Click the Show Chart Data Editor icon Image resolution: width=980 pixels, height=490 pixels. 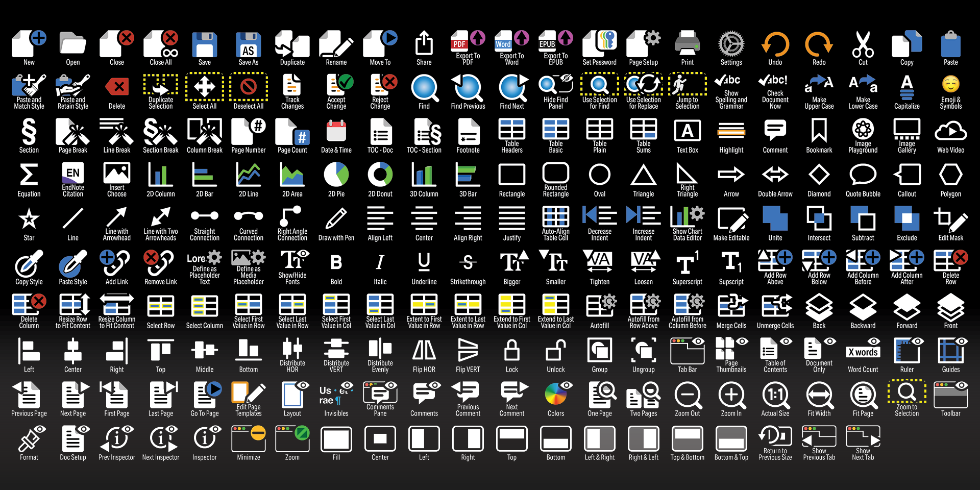pyautogui.click(x=688, y=217)
